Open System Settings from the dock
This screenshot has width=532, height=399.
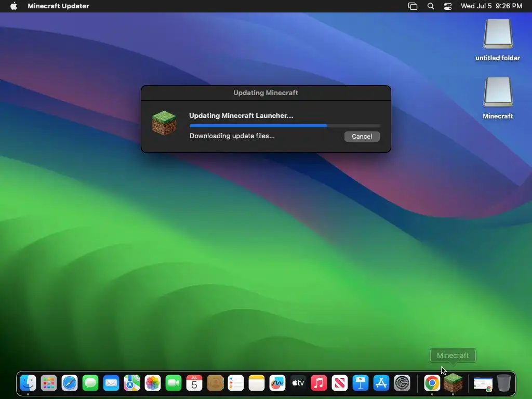tap(402, 383)
